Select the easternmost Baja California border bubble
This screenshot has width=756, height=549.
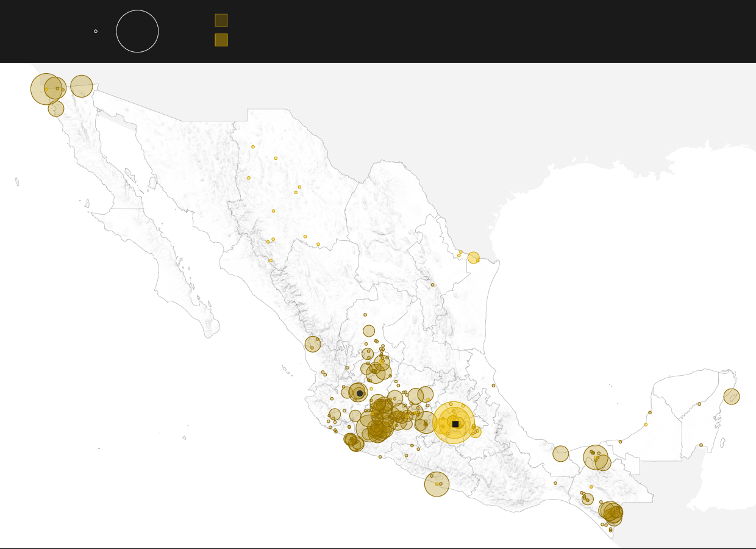[x=82, y=86]
